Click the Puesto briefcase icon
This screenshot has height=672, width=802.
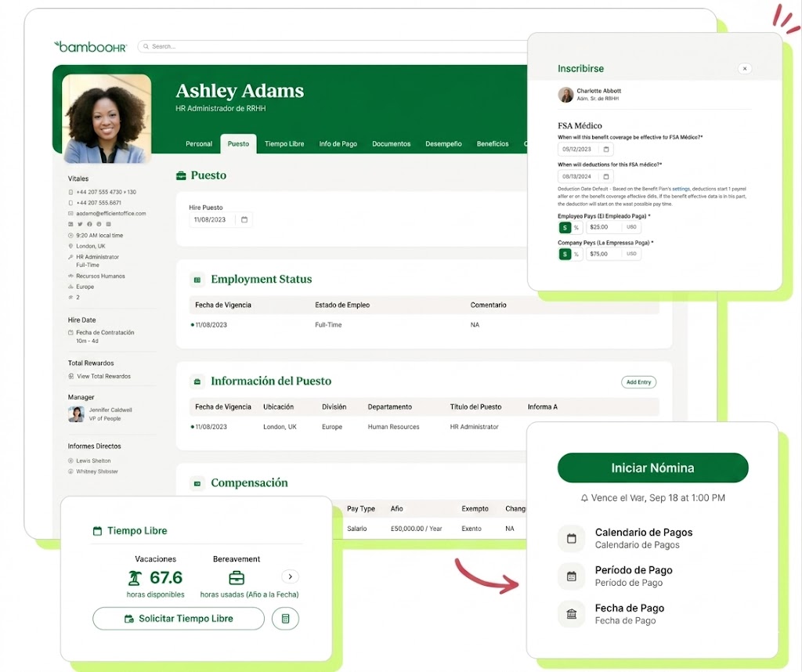pyautogui.click(x=181, y=175)
